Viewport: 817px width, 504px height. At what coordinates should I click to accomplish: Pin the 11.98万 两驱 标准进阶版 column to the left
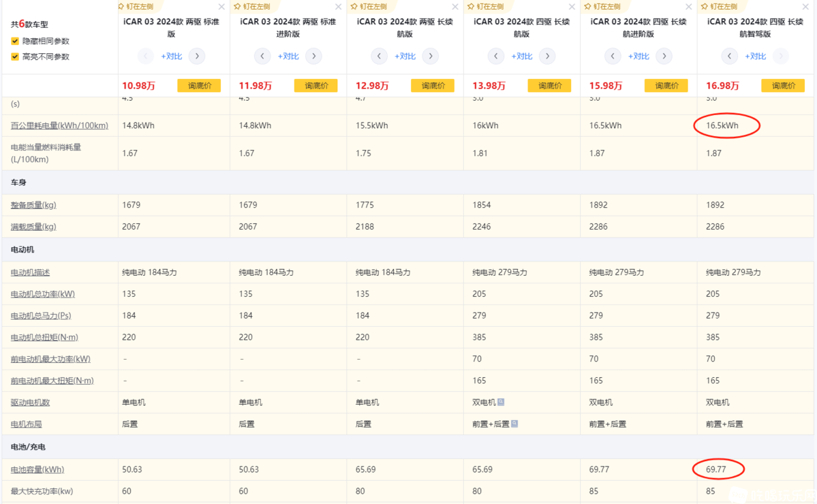pos(252,6)
